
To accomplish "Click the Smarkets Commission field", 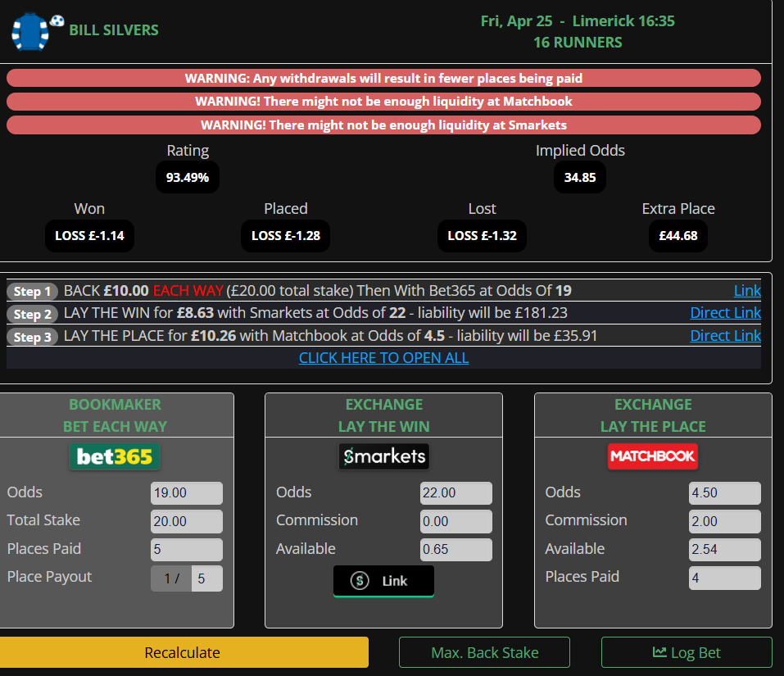I will click(x=455, y=521).
